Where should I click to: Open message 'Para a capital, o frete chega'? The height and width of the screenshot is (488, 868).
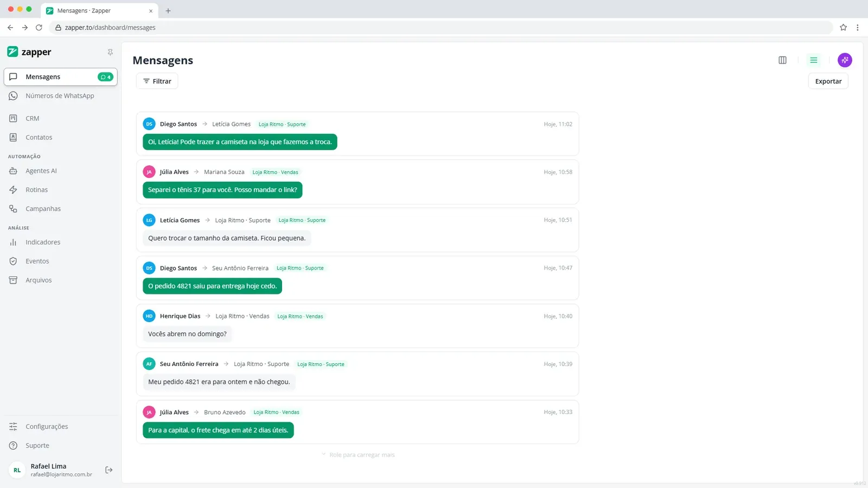point(218,430)
